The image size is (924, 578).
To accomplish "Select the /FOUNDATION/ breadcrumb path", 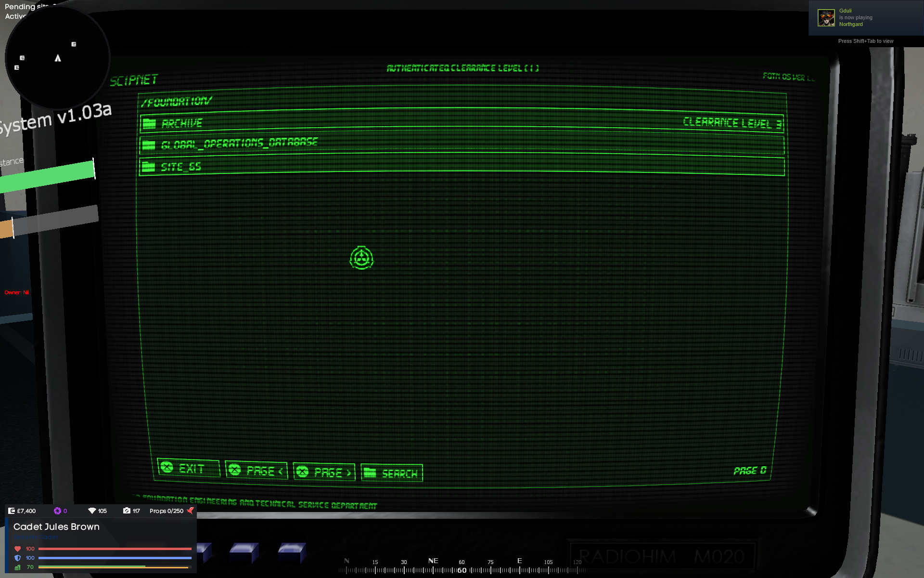I will point(177,102).
